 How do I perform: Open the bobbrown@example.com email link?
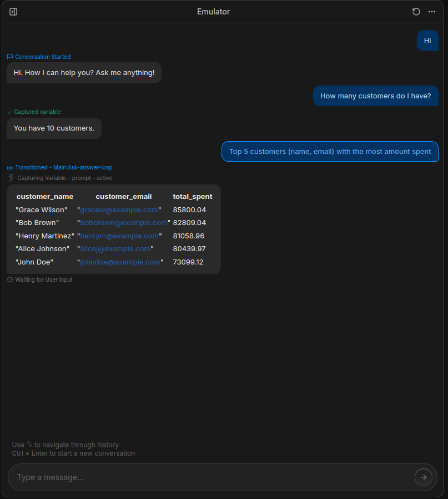124,222
